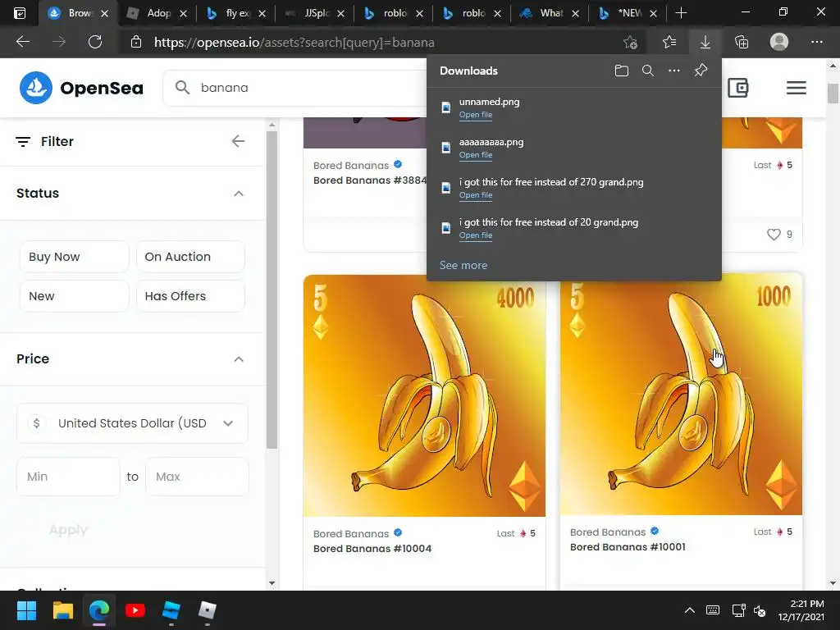Toggle the Has Offers status filter
The height and width of the screenshot is (630, 840).
pos(190,296)
